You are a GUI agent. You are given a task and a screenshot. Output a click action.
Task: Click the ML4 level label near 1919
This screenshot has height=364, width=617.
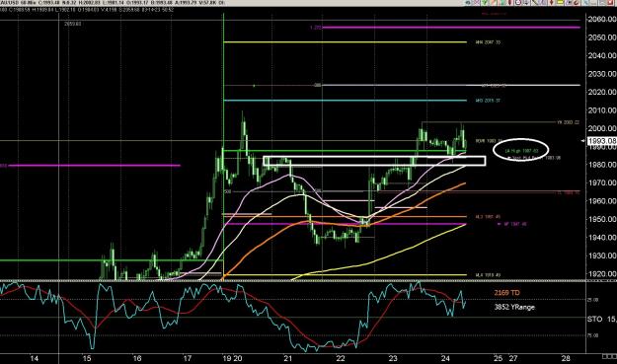(488, 275)
